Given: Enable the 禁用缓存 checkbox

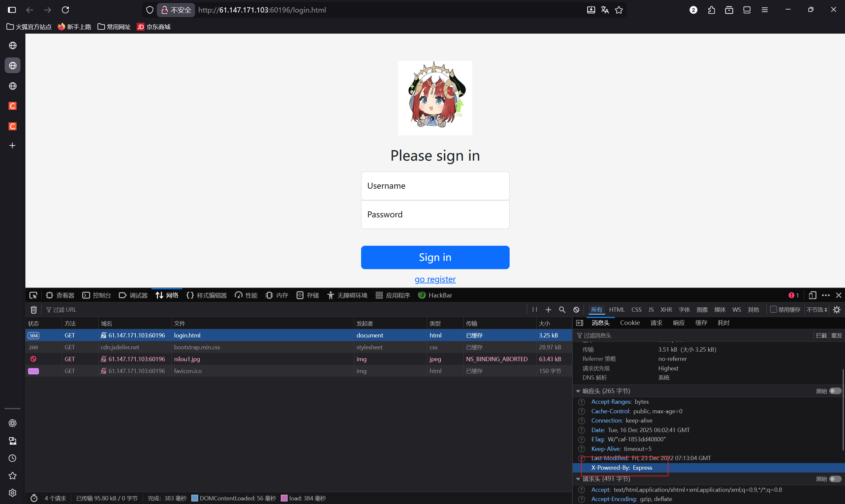Looking at the screenshot, I should 773,309.
